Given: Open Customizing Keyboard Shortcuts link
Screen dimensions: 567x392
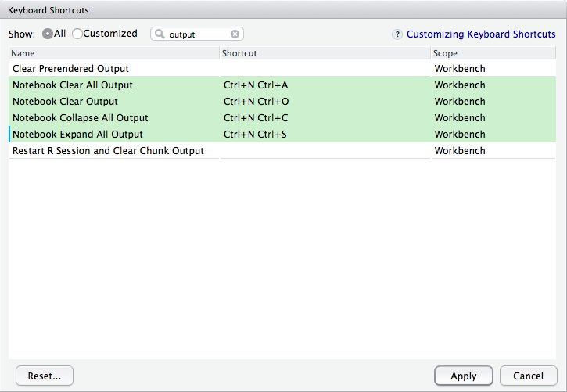Looking at the screenshot, I should pos(481,34).
